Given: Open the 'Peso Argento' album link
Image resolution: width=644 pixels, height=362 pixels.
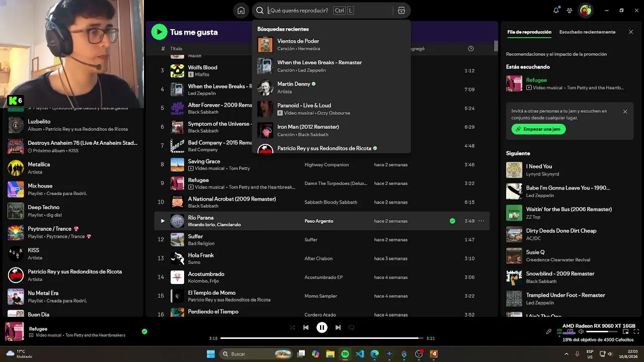Looking at the screenshot, I should [319, 221].
